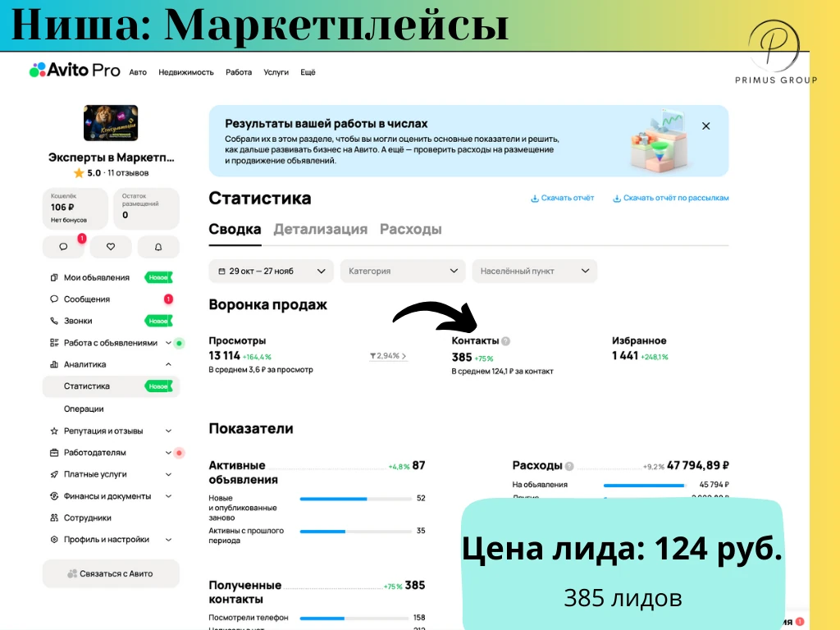Click the Репутация и отзывы star icon
The height and width of the screenshot is (630, 840).
click(x=54, y=431)
